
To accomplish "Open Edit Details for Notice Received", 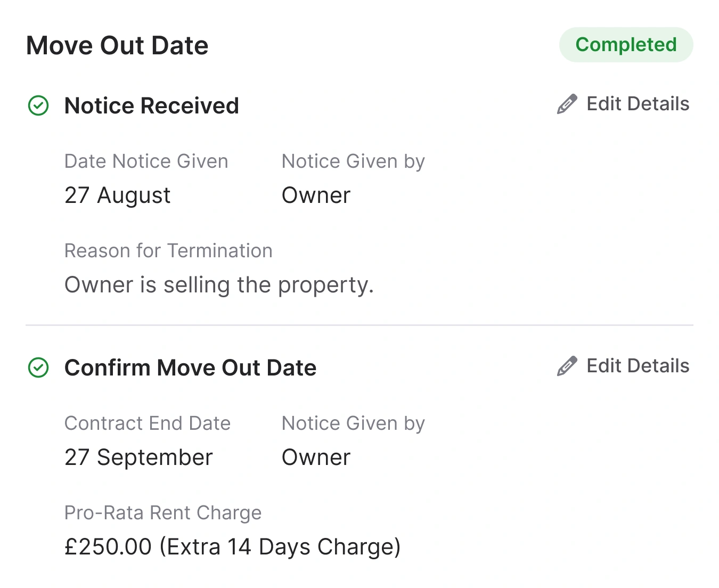I will click(638, 103).
